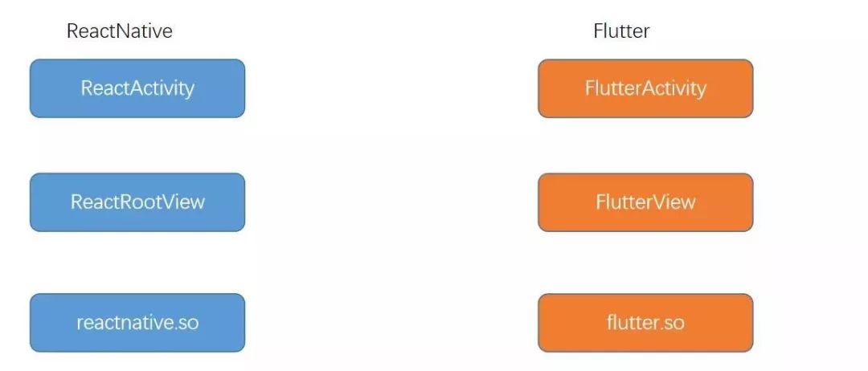This screenshot has width=868, height=371.
Task: Click the ReactNative column heading
Action: coord(120,31)
